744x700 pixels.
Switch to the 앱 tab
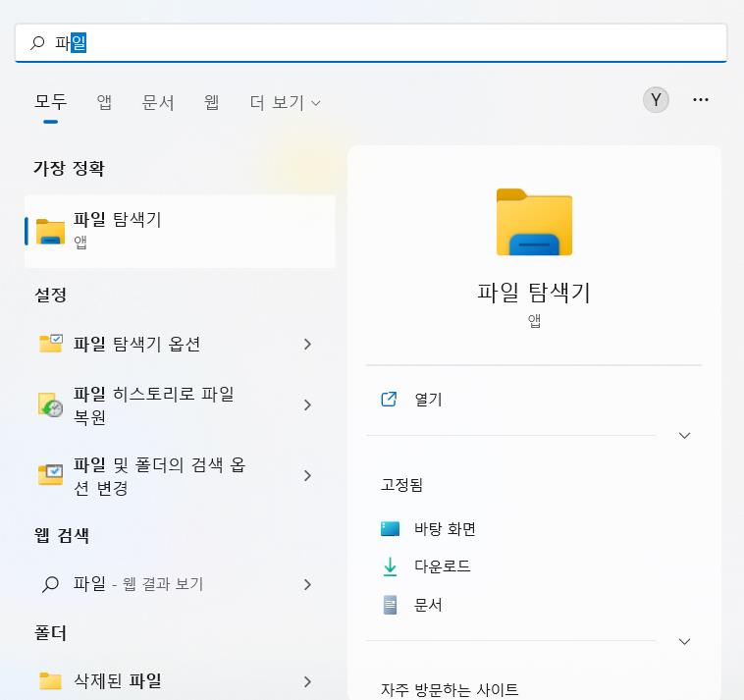point(104,102)
